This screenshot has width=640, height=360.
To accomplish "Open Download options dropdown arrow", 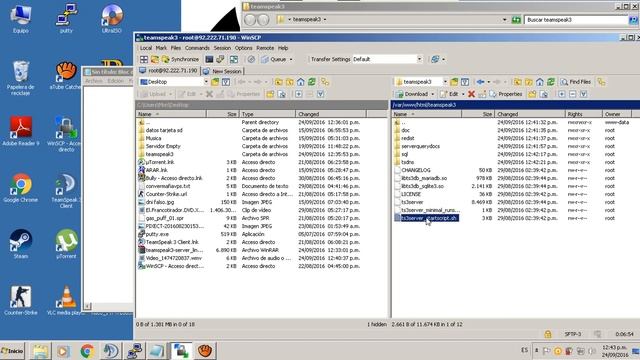I will (x=432, y=94).
